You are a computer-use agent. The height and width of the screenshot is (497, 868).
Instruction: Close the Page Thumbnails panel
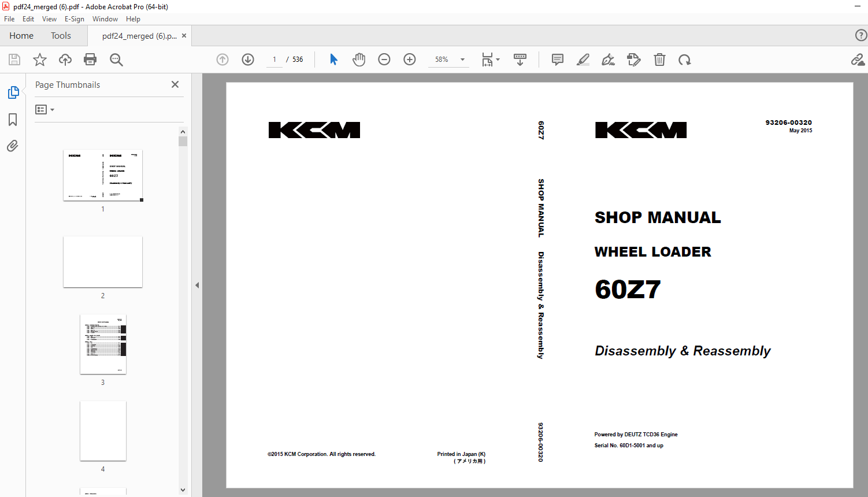[x=175, y=84]
